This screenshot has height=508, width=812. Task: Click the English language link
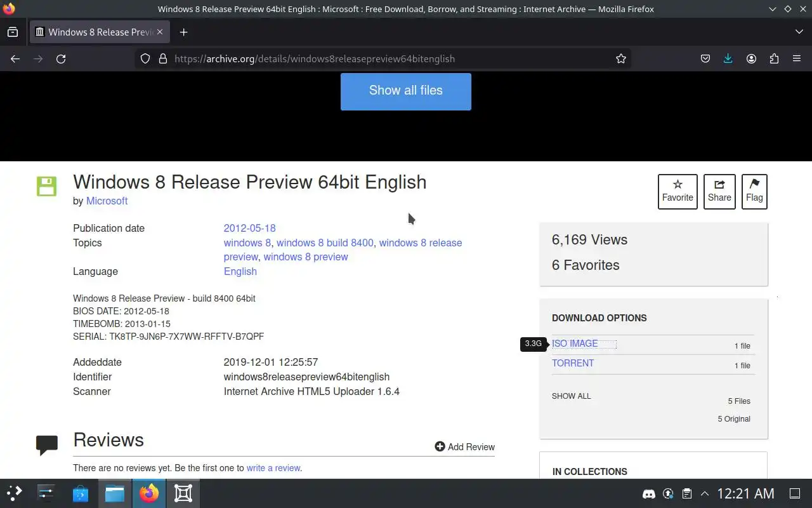click(240, 271)
